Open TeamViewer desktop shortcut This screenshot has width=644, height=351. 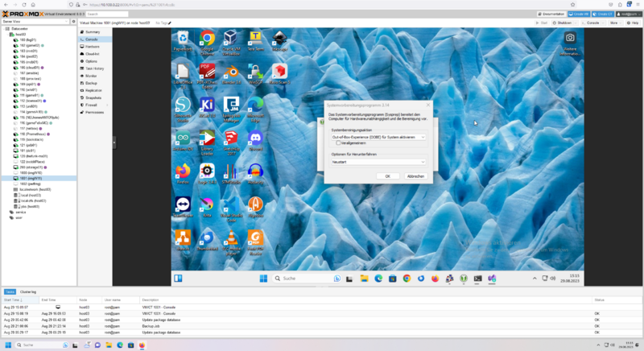[183, 207]
